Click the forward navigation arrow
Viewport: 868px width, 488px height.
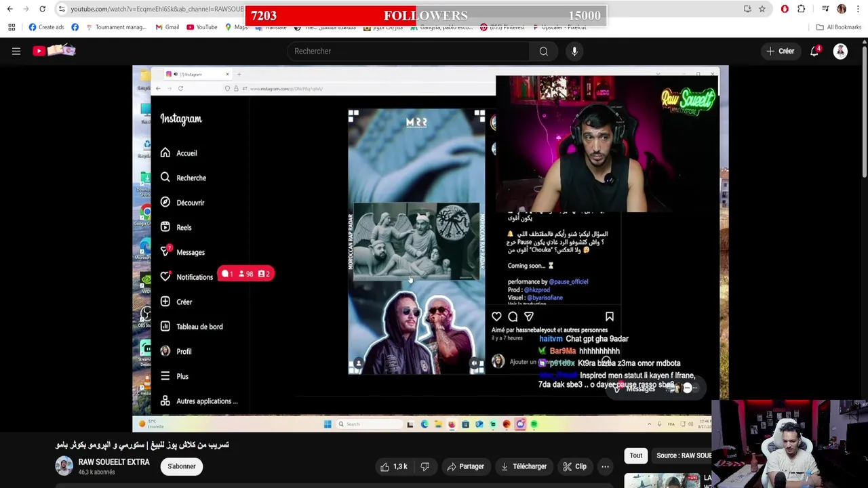click(x=26, y=9)
